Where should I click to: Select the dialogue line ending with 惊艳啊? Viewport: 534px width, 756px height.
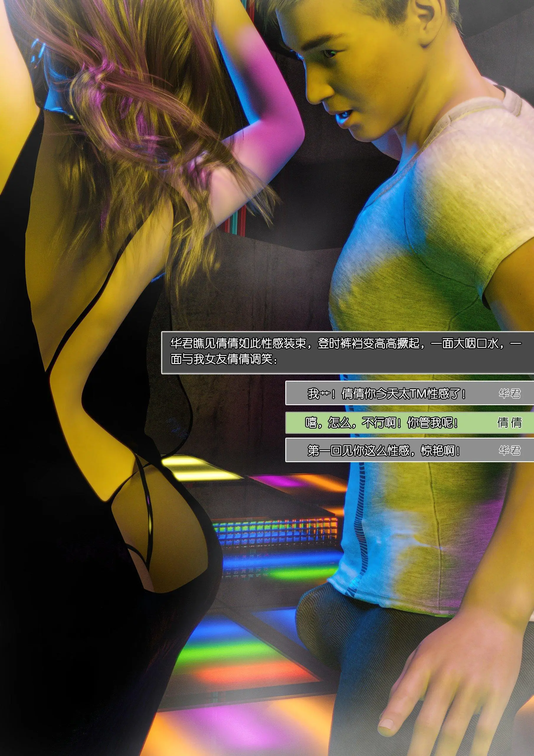[x=383, y=450]
